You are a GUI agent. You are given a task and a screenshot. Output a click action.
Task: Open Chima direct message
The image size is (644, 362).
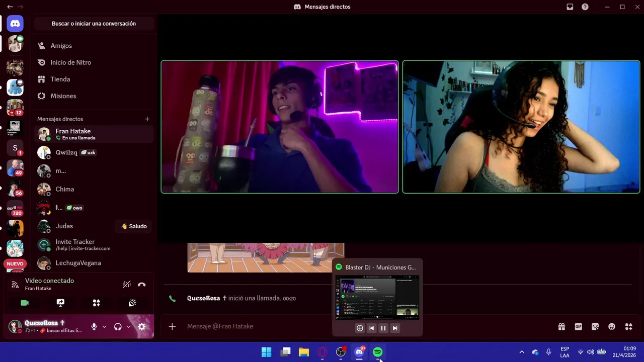(x=94, y=189)
